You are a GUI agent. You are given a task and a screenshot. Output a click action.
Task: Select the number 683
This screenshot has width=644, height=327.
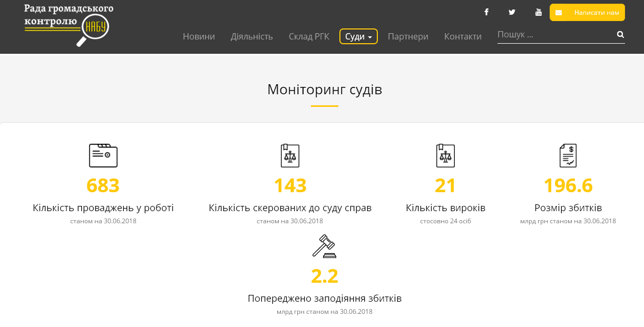click(103, 185)
